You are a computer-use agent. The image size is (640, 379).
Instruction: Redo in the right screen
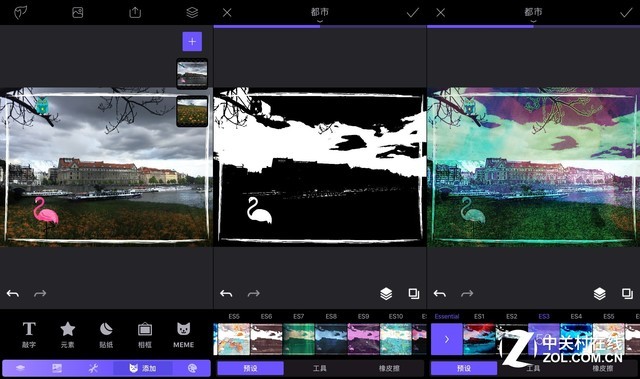point(467,293)
